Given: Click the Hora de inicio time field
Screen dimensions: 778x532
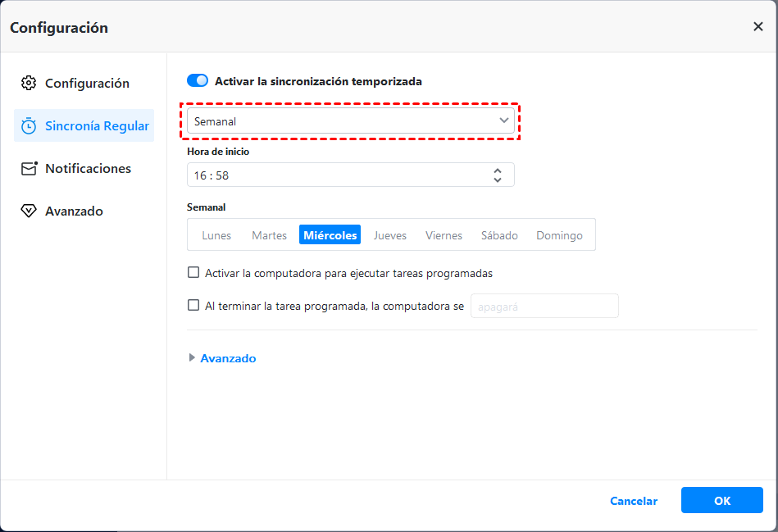Looking at the screenshot, I should tap(336, 175).
